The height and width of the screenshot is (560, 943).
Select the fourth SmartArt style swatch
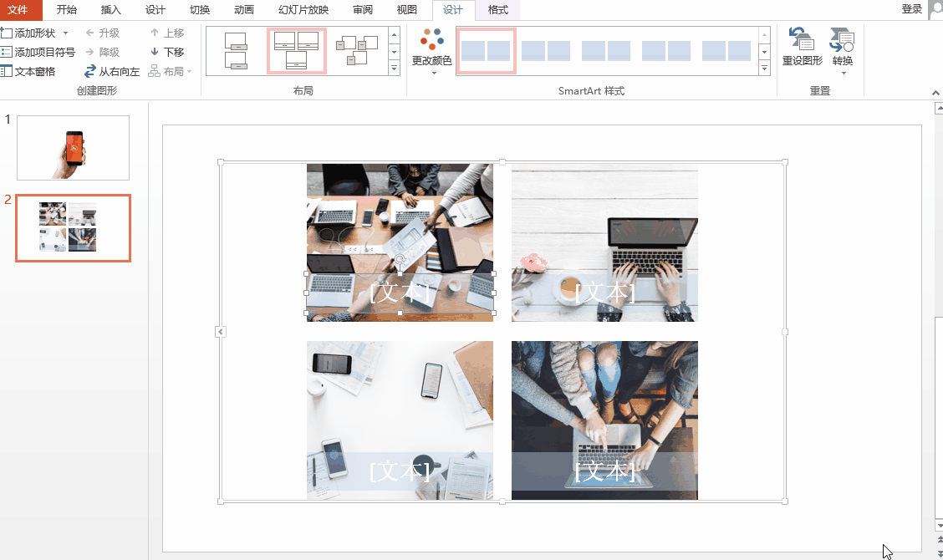666,51
